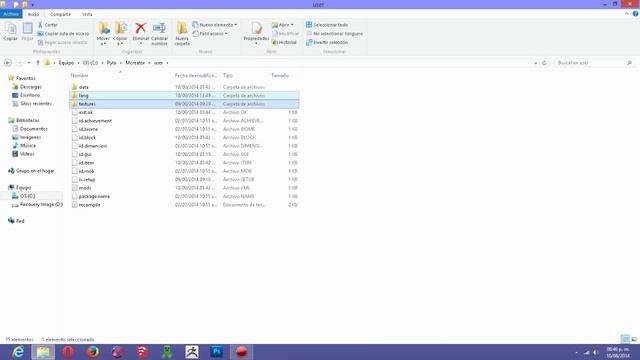Open Descargas in Favoritos
640x360 pixels.
point(31,87)
